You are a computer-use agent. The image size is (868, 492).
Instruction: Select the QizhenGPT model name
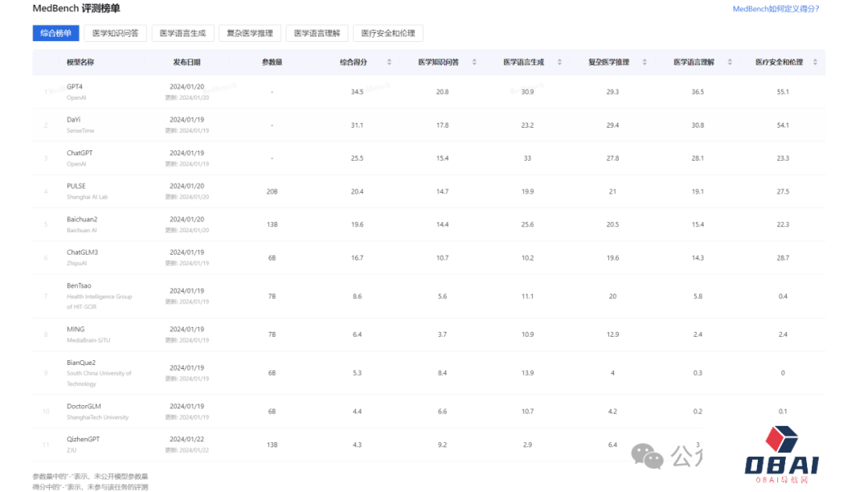[x=84, y=440]
